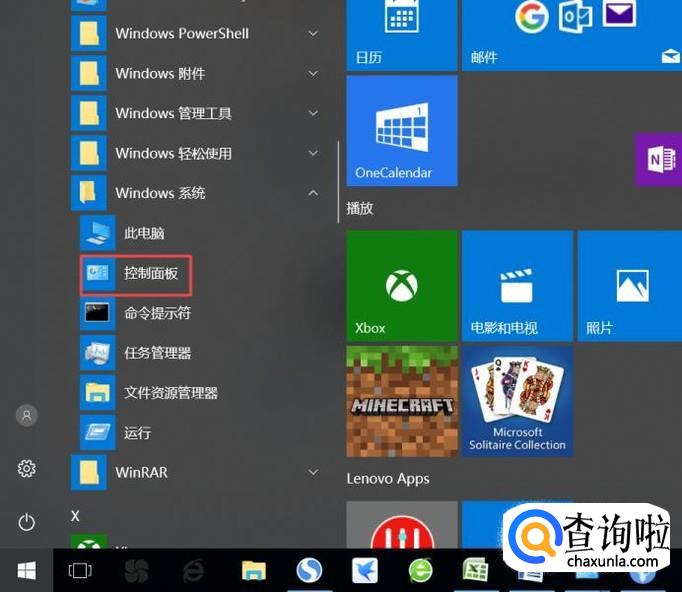Open the Photos (照片) tile
The width and height of the screenshot is (682, 592).
click(x=630, y=286)
